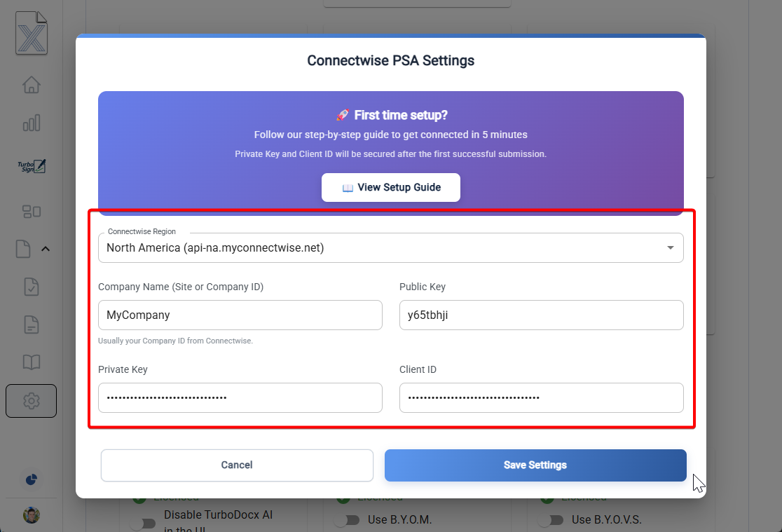This screenshot has width=782, height=532.
Task: Open the TurboSign icon in sidebar
Action: click(x=32, y=166)
